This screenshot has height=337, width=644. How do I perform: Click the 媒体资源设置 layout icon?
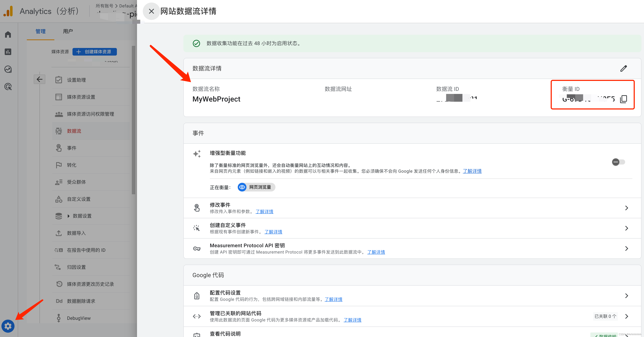coord(59,97)
